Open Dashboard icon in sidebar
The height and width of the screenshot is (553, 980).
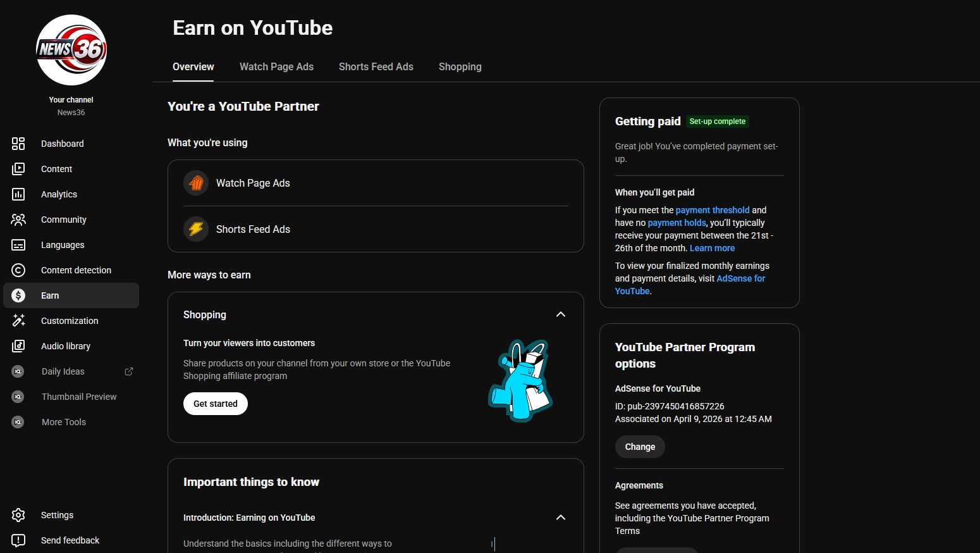(18, 144)
